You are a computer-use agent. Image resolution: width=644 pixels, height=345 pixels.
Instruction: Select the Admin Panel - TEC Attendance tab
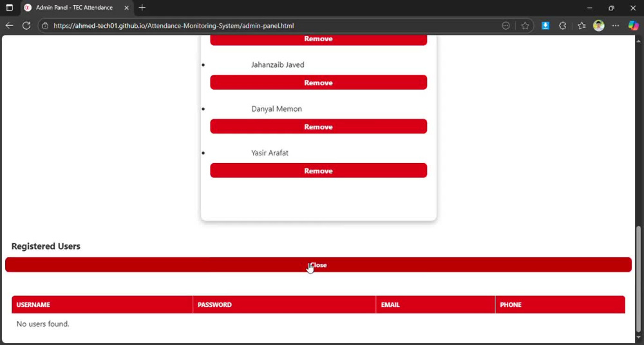76,7
